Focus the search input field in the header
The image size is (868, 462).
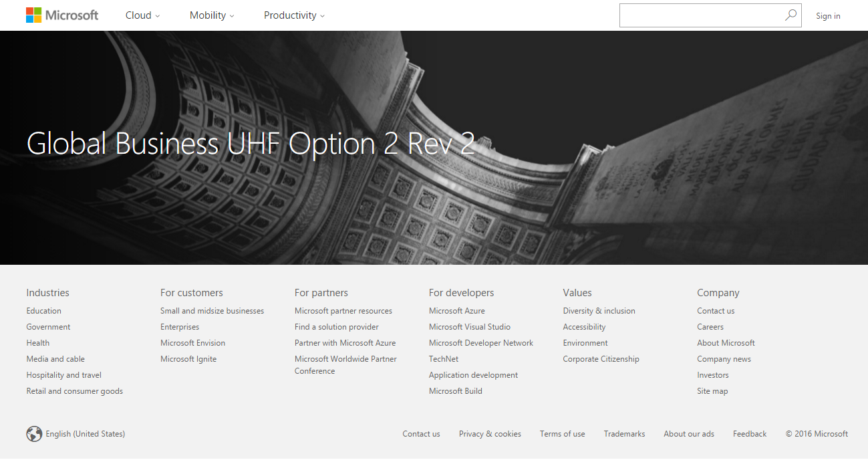coord(710,15)
